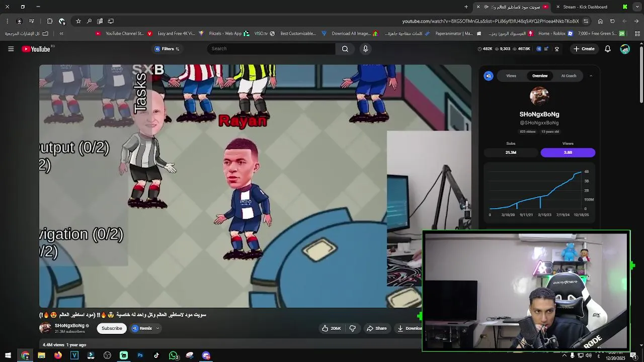Click the trophy icon in YouTube header

coord(557,49)
